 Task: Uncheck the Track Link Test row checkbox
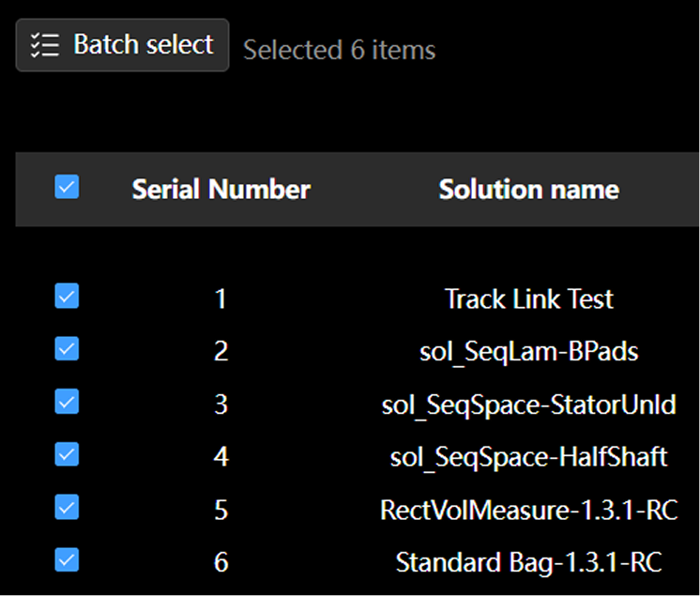click(67, 297)
